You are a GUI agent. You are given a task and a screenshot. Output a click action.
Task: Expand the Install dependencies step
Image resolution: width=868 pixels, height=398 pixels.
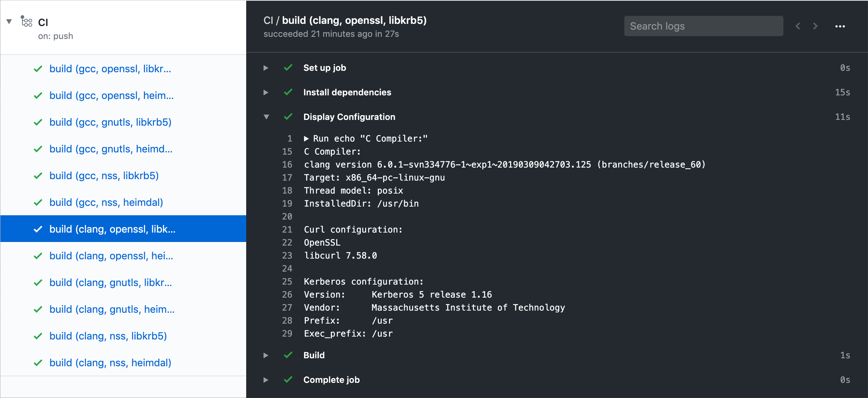tap(266, 92)
